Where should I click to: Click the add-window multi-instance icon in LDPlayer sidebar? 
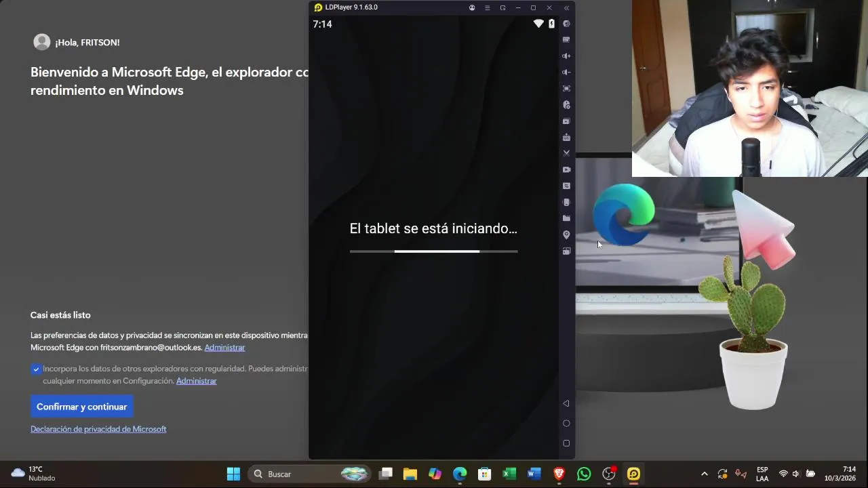click(x=566, y=121)
